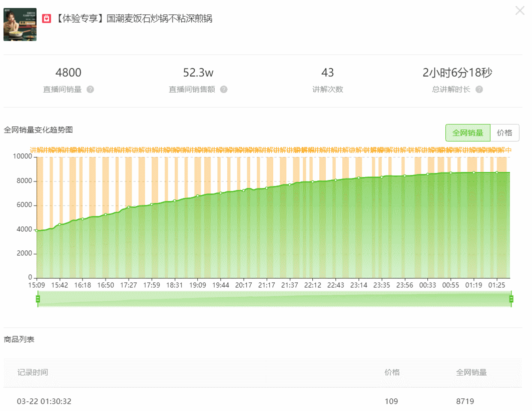Close the product detail dialog
The image size is (532, 411).
519,10
